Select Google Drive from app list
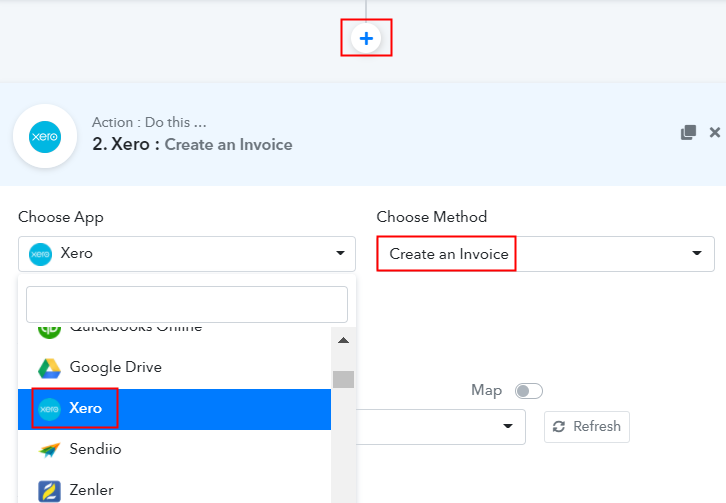 tap(175, 367)
